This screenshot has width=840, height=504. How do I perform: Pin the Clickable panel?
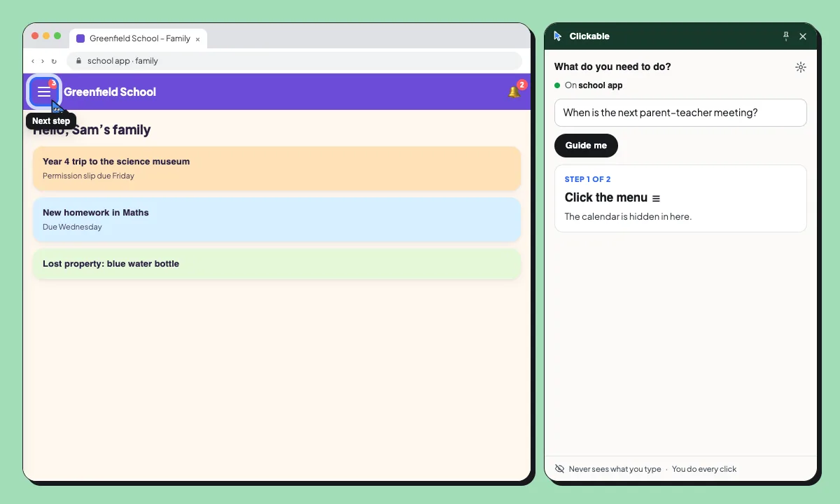[785, 36]
